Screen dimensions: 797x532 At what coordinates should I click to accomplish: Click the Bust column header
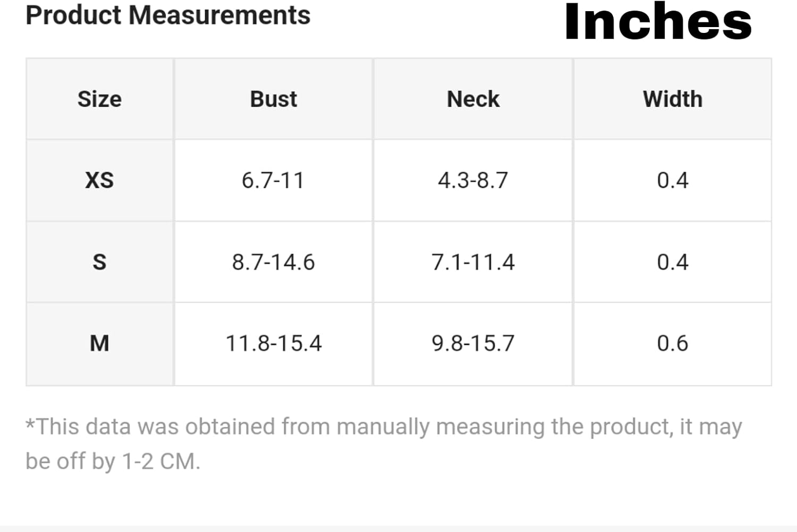(274, 99)
